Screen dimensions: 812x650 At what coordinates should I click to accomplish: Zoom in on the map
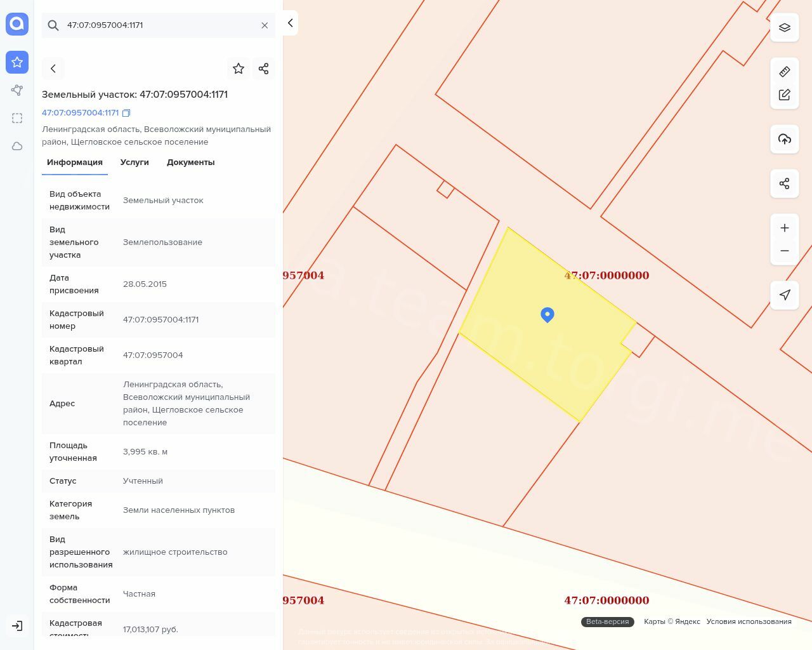pos(784,228)
